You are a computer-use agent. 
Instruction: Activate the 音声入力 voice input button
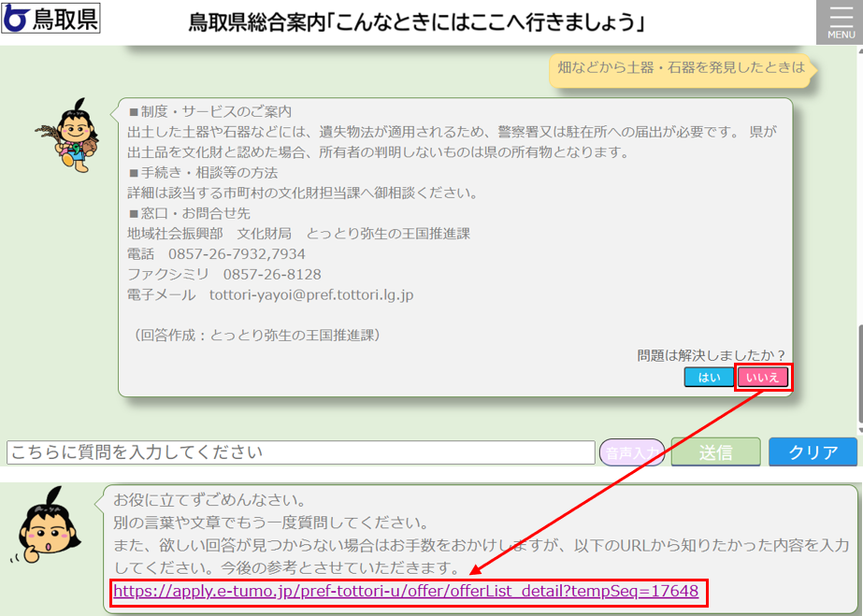632,452
